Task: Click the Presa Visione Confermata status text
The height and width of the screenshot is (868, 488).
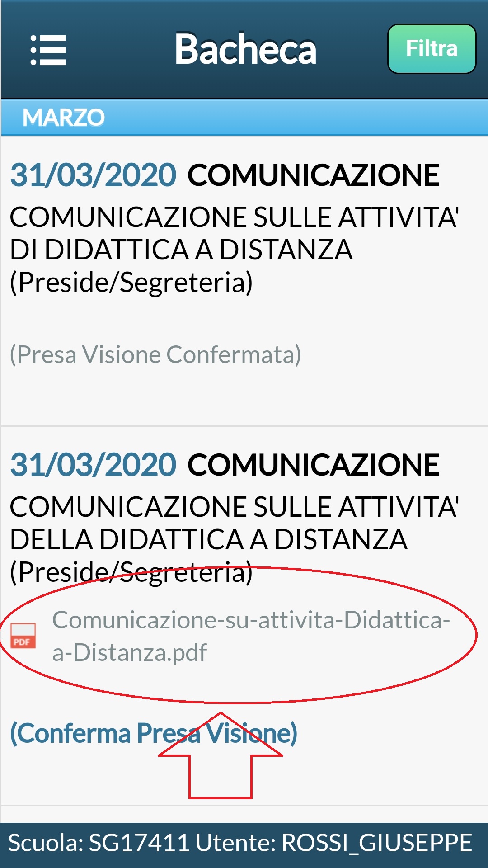Action: [x=155, y=354]
